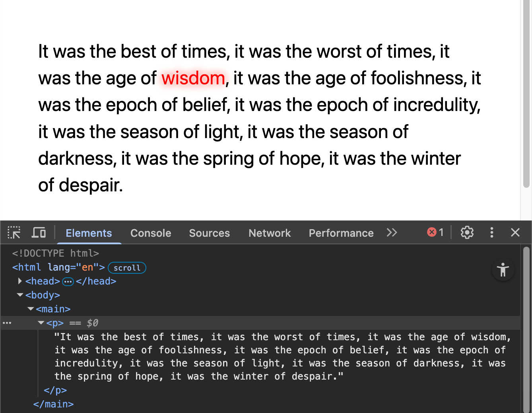Open the accessibility floating button

pos(503,270)
